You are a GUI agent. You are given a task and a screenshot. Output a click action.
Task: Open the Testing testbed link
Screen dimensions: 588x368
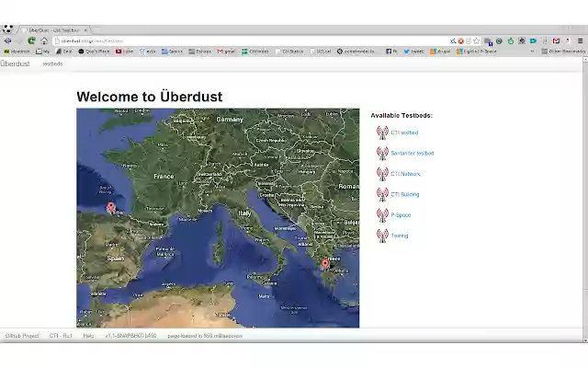[x=400, y=236]
